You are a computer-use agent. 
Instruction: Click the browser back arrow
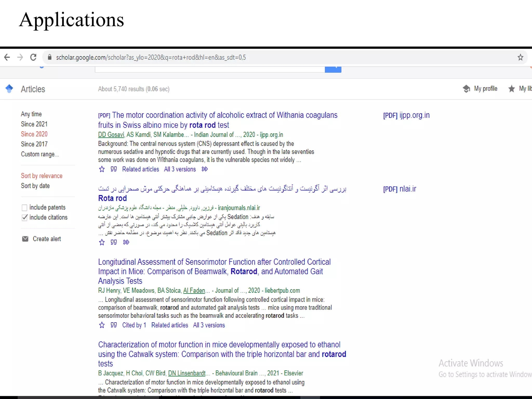point(7,57)
